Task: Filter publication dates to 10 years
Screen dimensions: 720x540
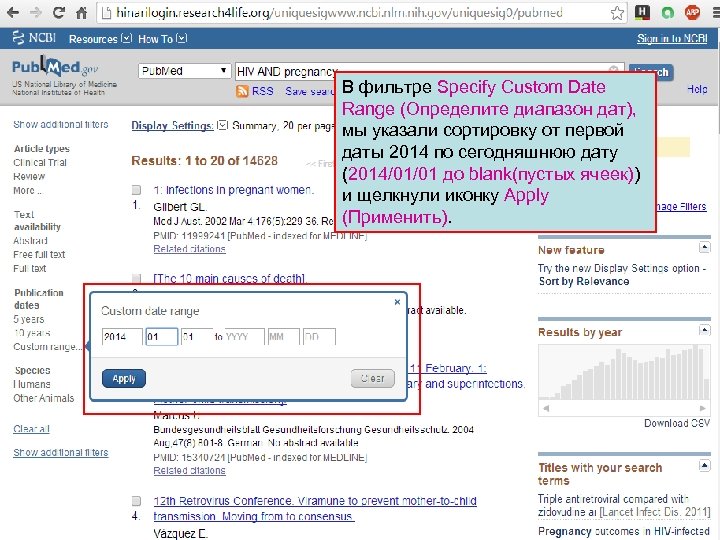Action: click(32, 333)
